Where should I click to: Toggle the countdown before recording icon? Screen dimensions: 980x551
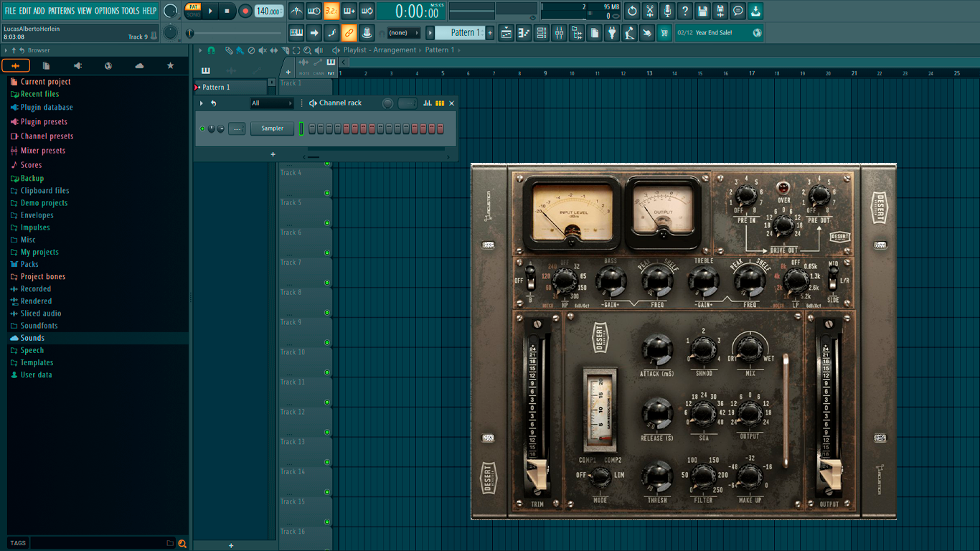coord(331,11)
